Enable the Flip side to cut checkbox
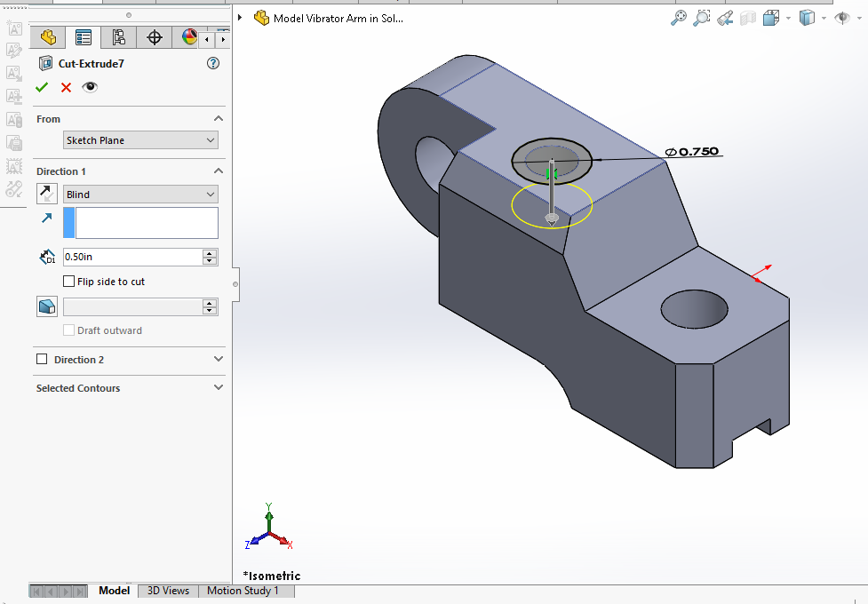 pos(69,282)
